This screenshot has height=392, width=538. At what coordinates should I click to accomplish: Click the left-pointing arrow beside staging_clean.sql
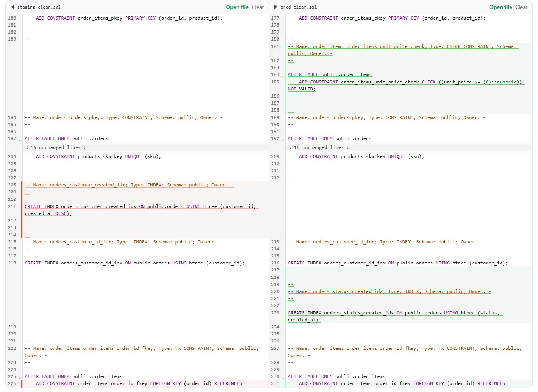13,7
